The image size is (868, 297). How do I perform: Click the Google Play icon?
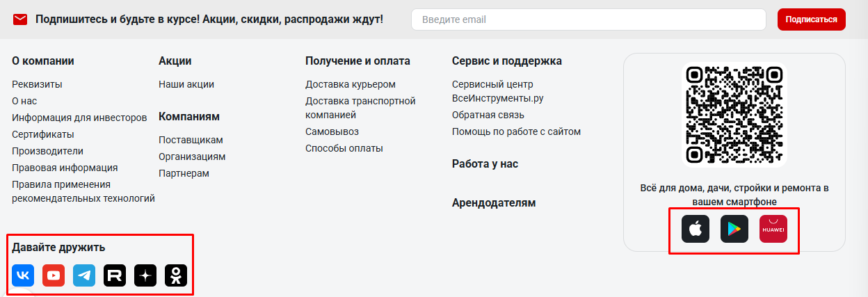click(x=734, y=229)
